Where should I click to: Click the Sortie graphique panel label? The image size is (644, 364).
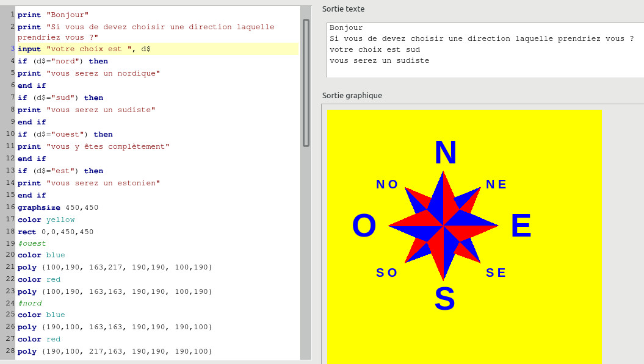click(352, 96)
